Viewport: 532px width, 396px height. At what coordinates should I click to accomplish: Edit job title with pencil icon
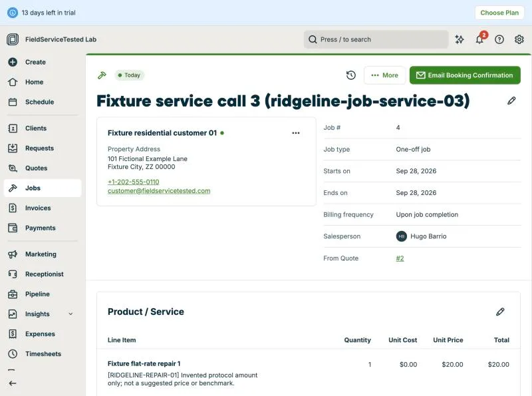coord(511,101)
